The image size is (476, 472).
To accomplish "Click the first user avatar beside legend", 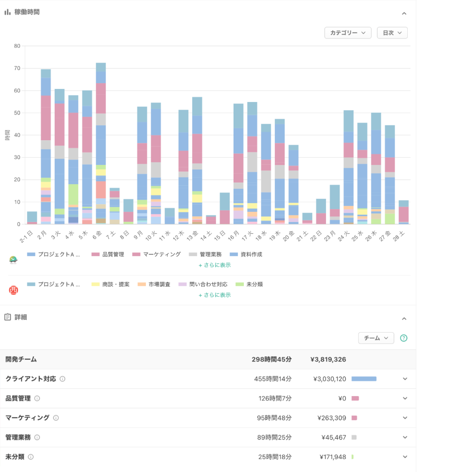I will 13,260.
